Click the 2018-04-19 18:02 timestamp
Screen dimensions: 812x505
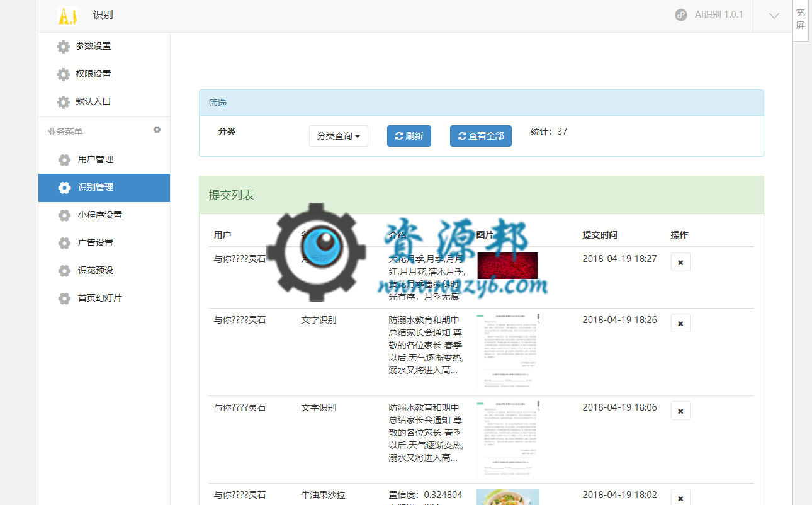[x=619, y=495]
